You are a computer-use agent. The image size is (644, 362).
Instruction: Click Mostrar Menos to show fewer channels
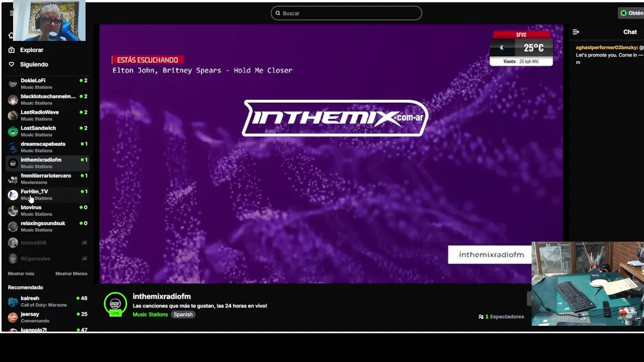tap(71, 274)
